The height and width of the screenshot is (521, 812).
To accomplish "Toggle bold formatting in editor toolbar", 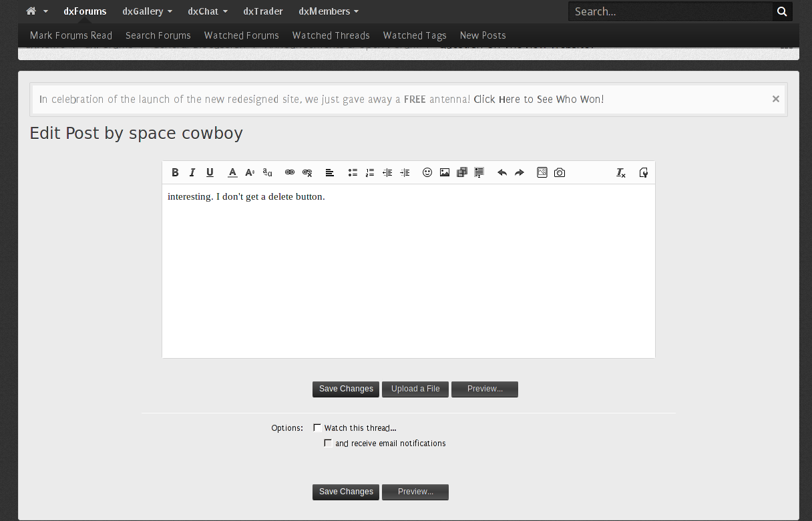I will (175, 172).
